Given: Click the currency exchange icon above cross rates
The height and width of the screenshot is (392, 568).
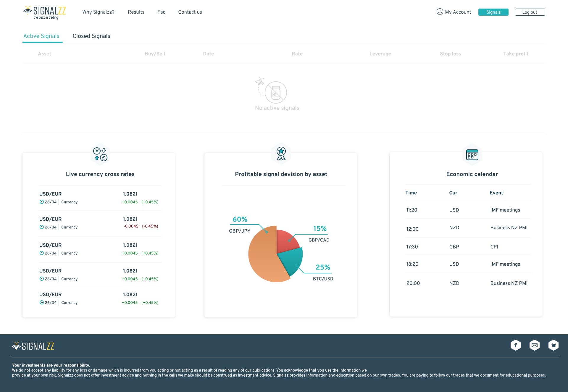Looking at the screenshot, I should point(100,154).
